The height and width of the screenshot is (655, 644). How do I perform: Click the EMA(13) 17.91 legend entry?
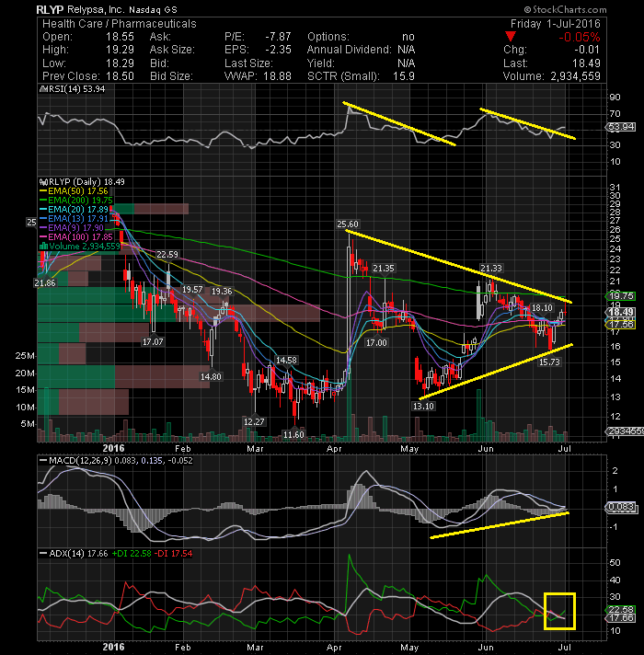(74, 218)
